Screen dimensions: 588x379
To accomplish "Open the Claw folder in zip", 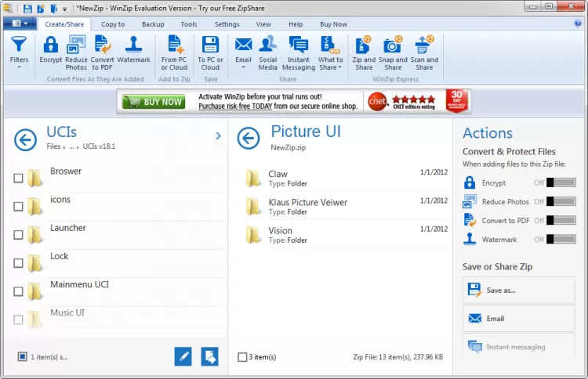I will [x=347, y=179].
